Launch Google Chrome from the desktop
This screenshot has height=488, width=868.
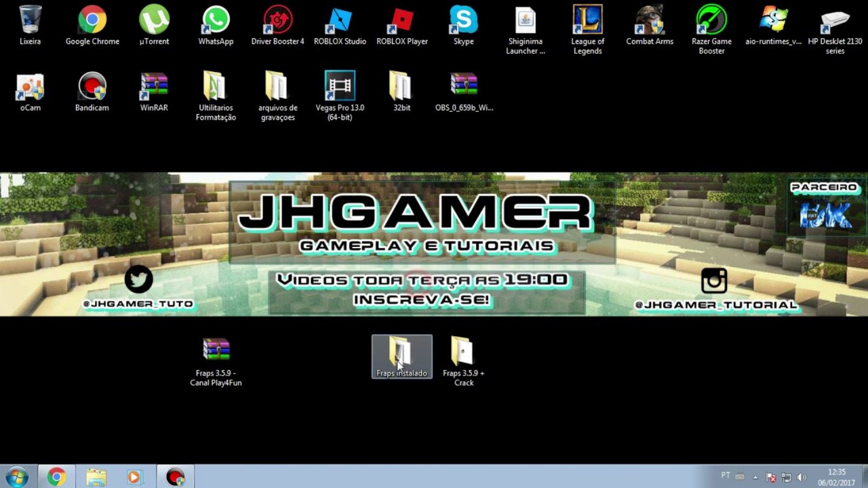coord(92,26)
